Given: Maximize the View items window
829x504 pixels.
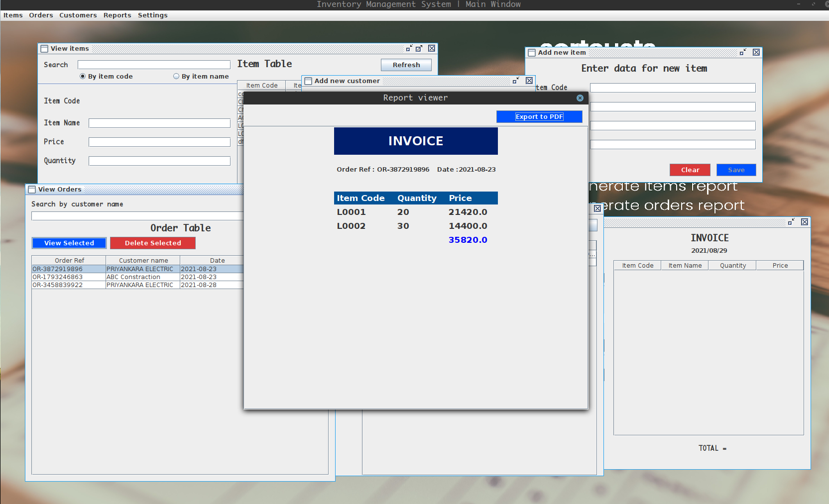Looking at the screenshot, I should click(420, 48).
